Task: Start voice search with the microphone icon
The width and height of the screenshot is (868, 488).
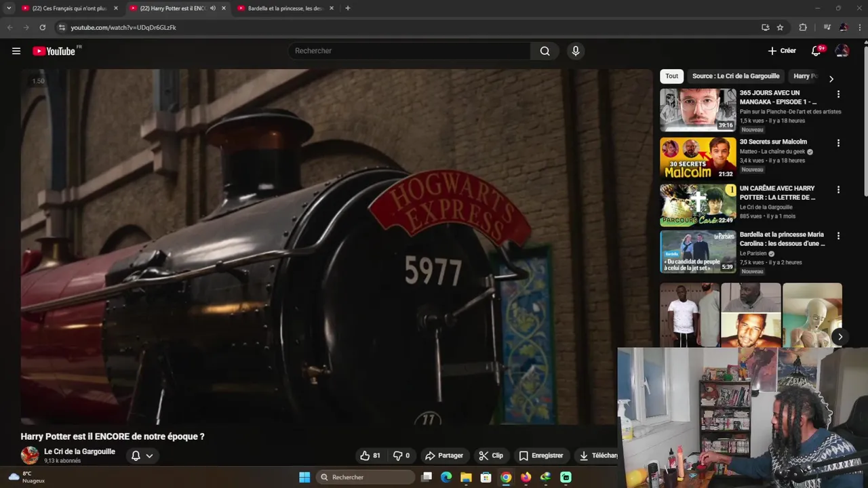Action: click(576, 51)
